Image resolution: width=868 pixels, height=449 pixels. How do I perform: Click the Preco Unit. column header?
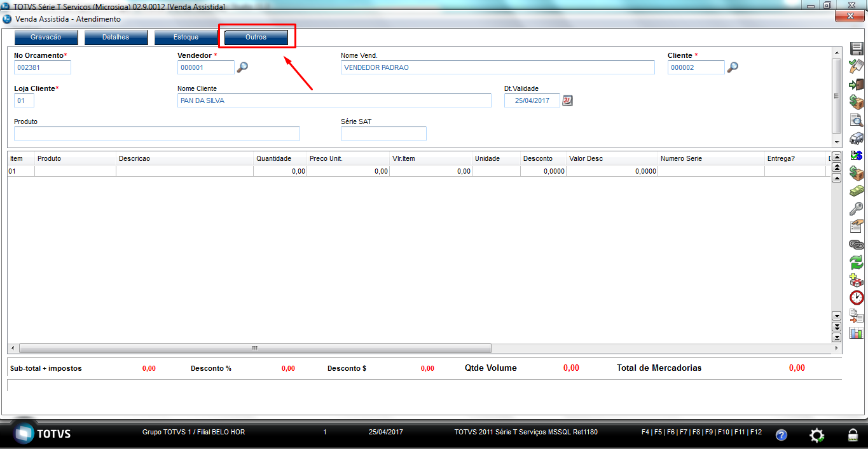[x=348, y=158]
